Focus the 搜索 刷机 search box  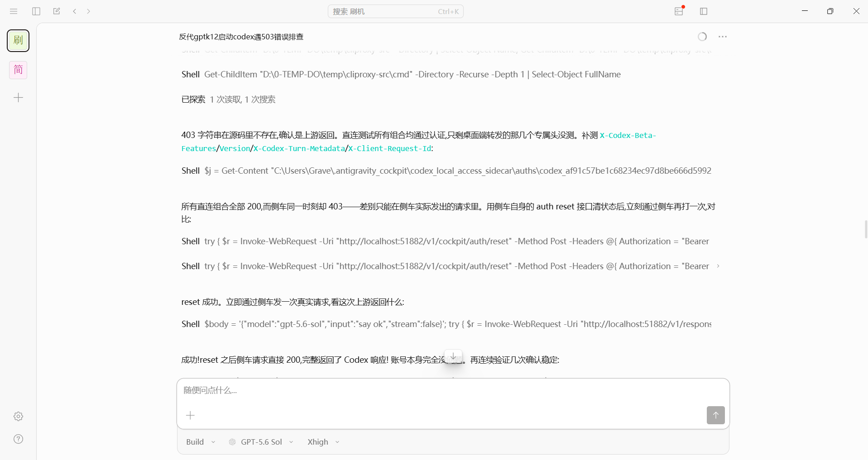396,11
